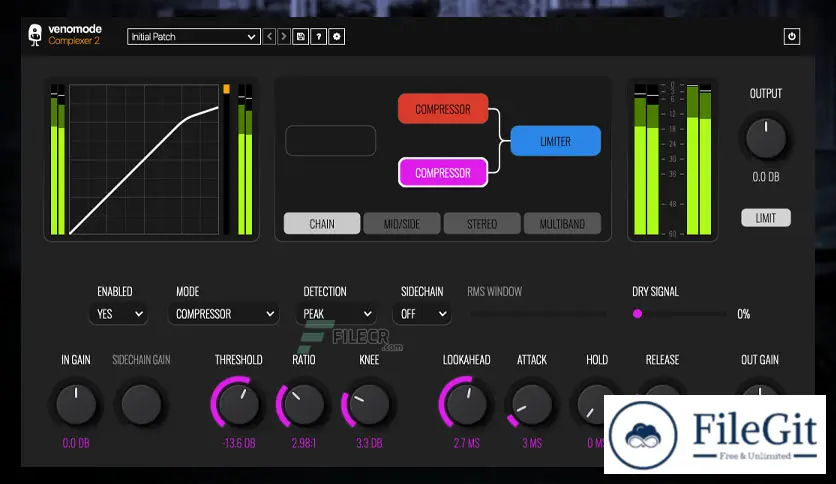Click the Attack knob
Image resolution: width=836 pixels, height=484 pixels.
click(532, 405)
